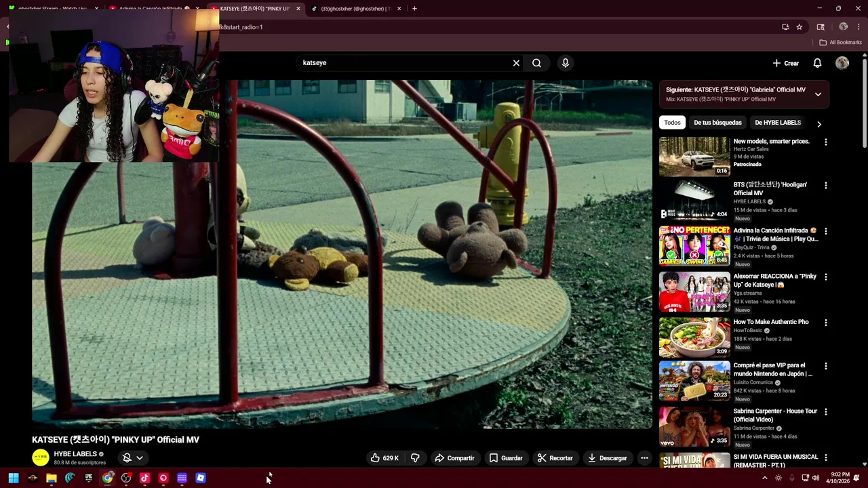Open the Chrome profile avatar
This screenshot has height=488, width=868.
[x=843, y=27]
